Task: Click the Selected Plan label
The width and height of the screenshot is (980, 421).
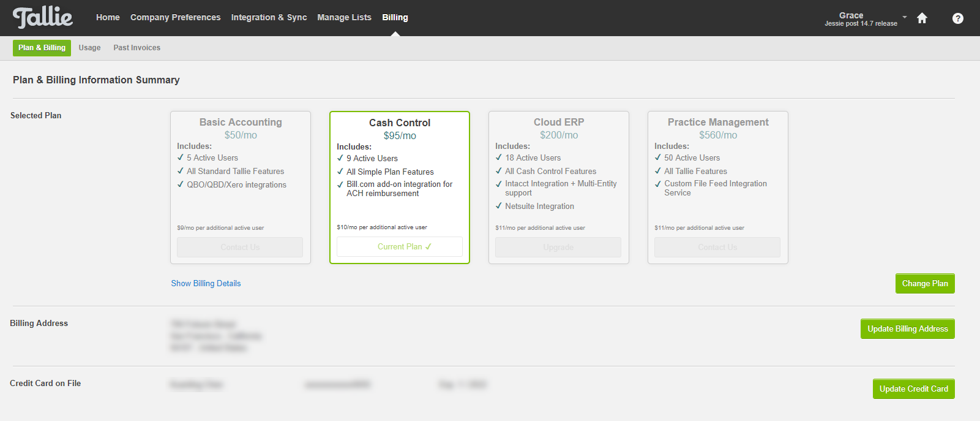Action: [36, 116]
